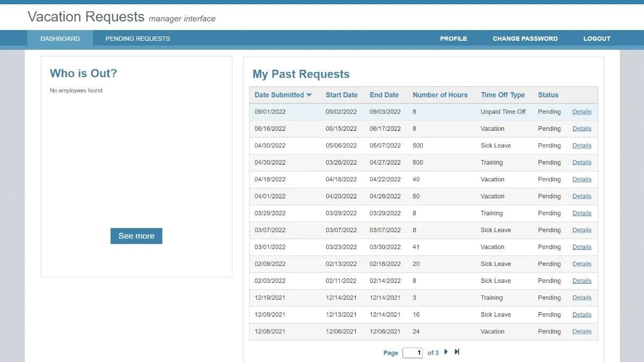
Task: Log out via the Logout link
Action: [x=597, y=39]
